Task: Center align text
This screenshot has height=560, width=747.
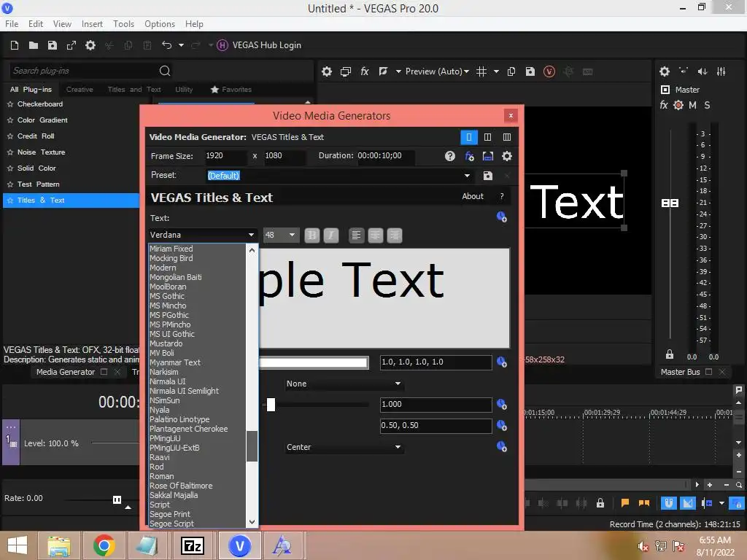Action: [376, 236]
